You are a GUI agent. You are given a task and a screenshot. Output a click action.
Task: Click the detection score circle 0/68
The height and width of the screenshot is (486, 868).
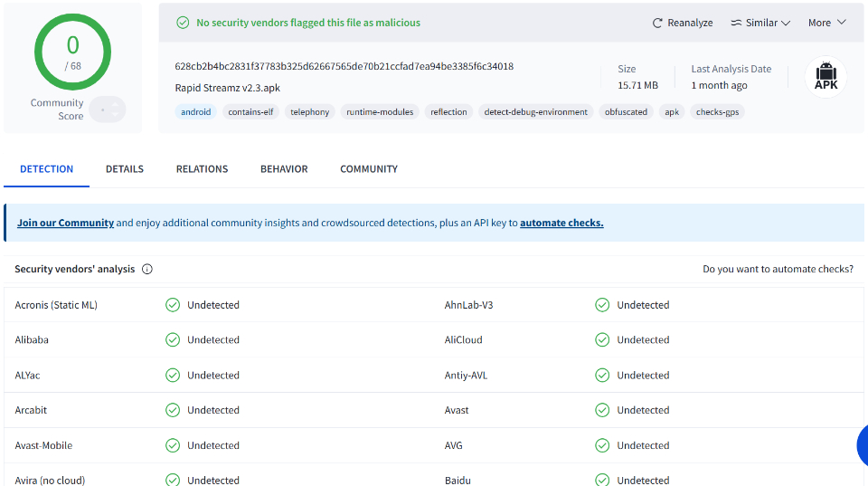[72, 52]
